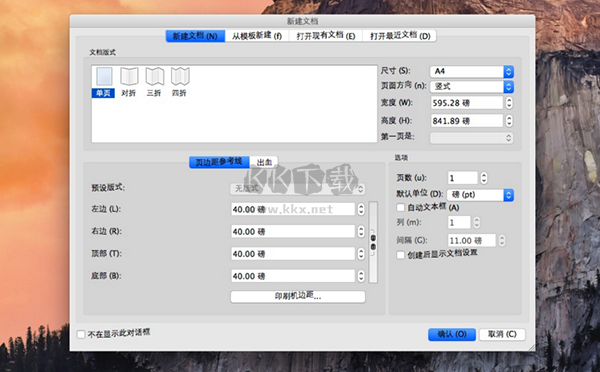600x372 pixels.
Task: Click the 页数 page count stepper
Action: click(x=484, y=178)
